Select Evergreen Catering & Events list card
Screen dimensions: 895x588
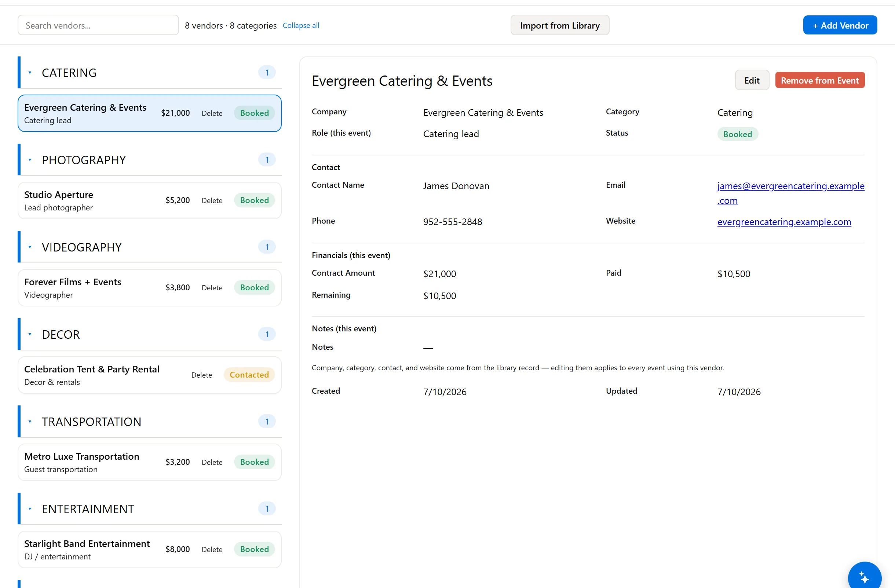tap(149, 113)
